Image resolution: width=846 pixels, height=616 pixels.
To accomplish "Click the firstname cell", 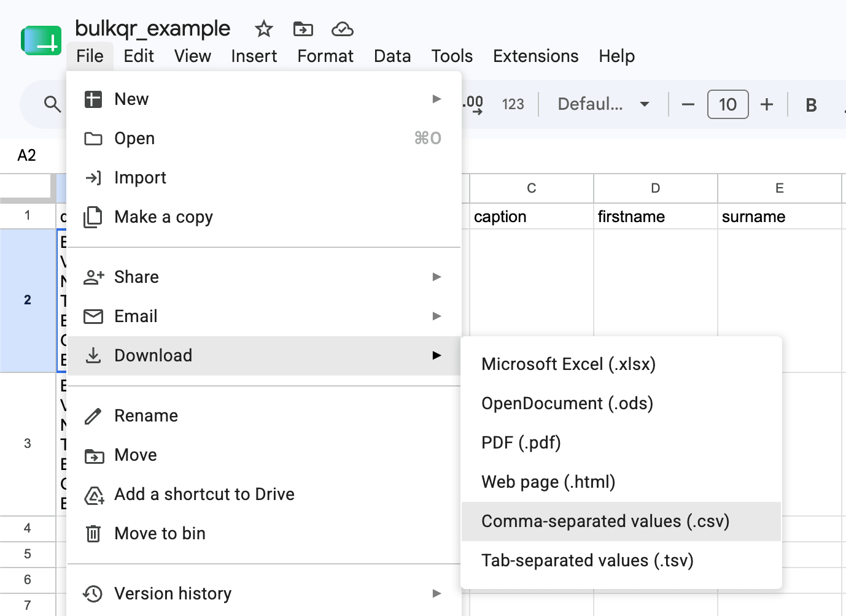I will coord(656,217).
